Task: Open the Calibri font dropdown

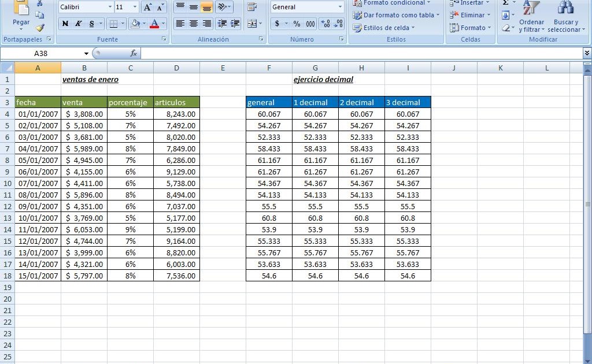Action: coord(110,7)
